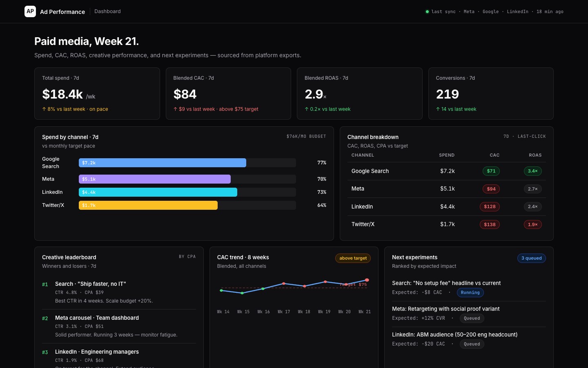Viewport: 588px width, 368px height.
Task: Click the AP logo icon
Action: pos(30,11)
